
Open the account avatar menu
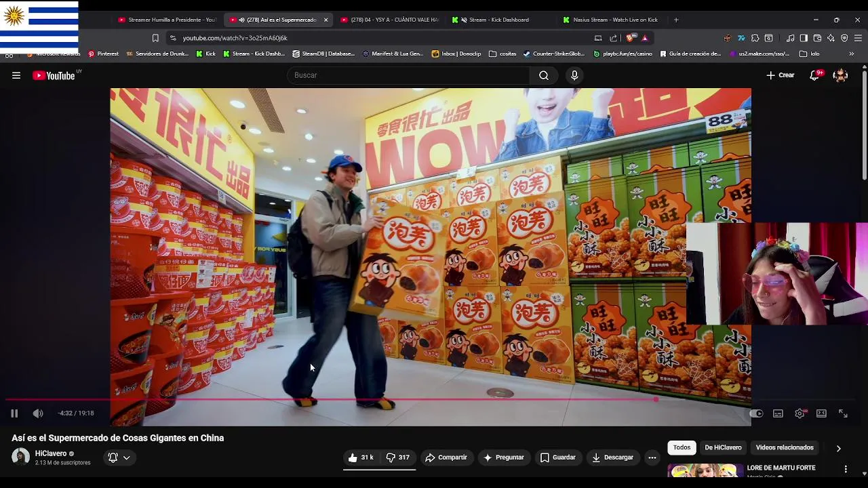pos(840,75)
